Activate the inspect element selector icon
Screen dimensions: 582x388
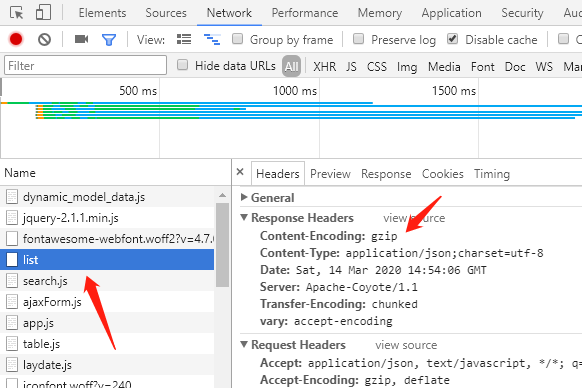click(x=16, y=13)
